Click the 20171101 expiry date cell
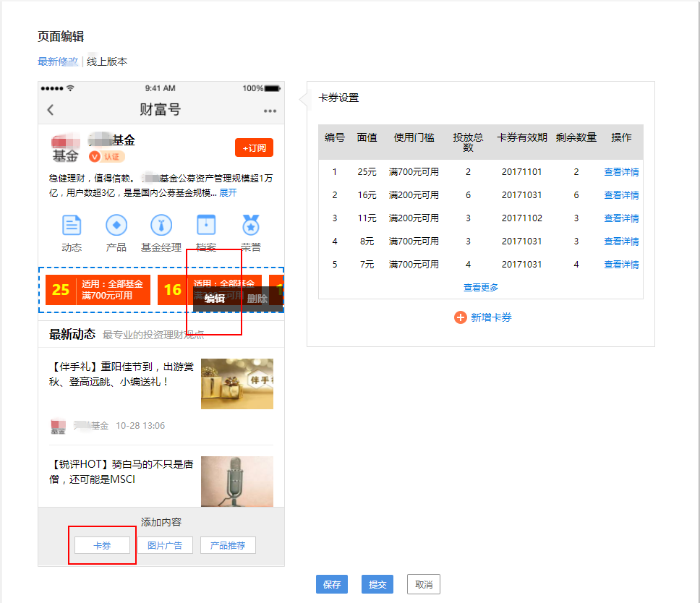Viewport: 700px width, 603px height. [522, 172]
